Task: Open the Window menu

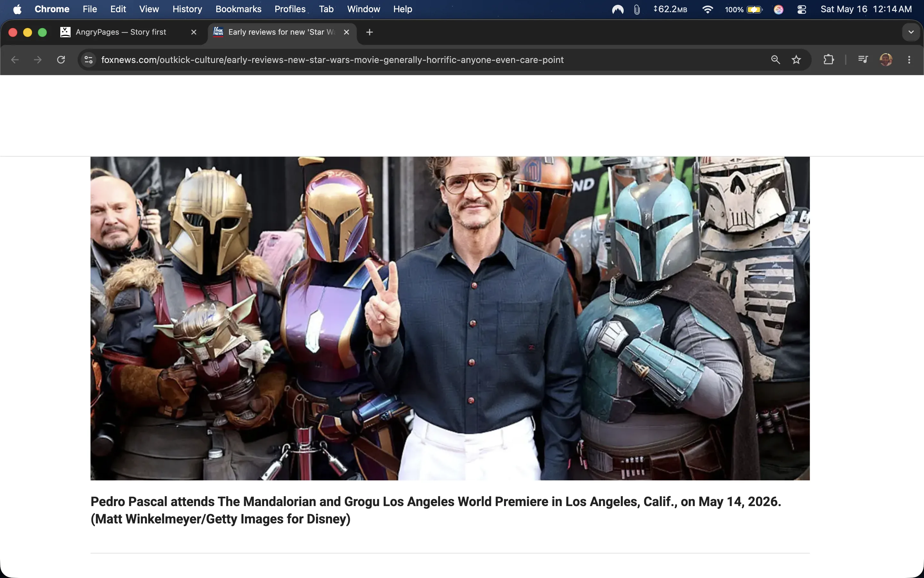Action: point(364,9)
